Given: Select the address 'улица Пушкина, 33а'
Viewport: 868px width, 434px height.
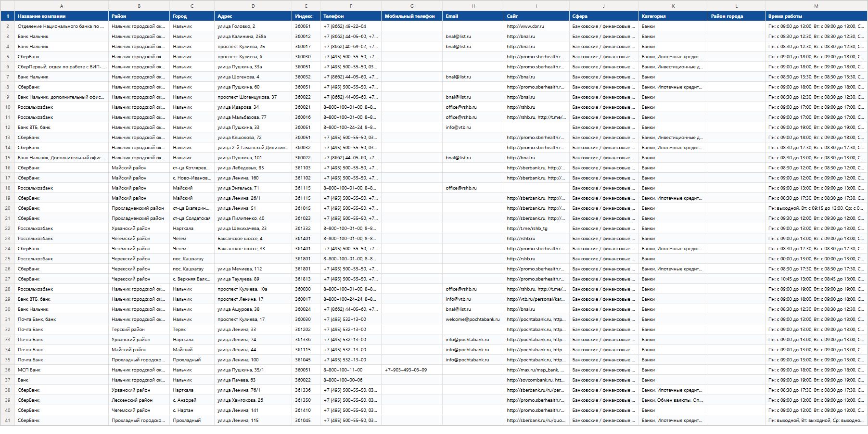Looking at the screenshot, I should (253, 67).
